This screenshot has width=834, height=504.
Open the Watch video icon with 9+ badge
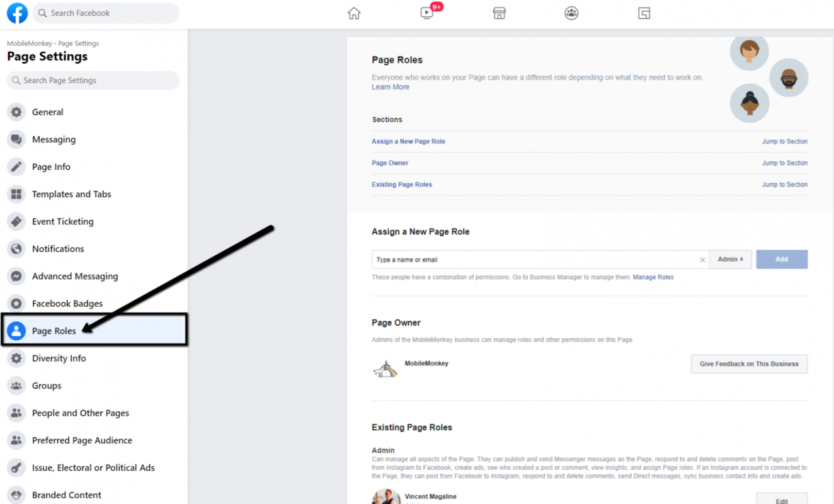(428, 13)
